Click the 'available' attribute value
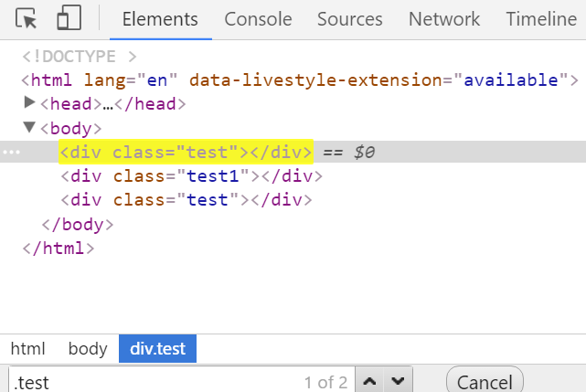 coord(511,80)
